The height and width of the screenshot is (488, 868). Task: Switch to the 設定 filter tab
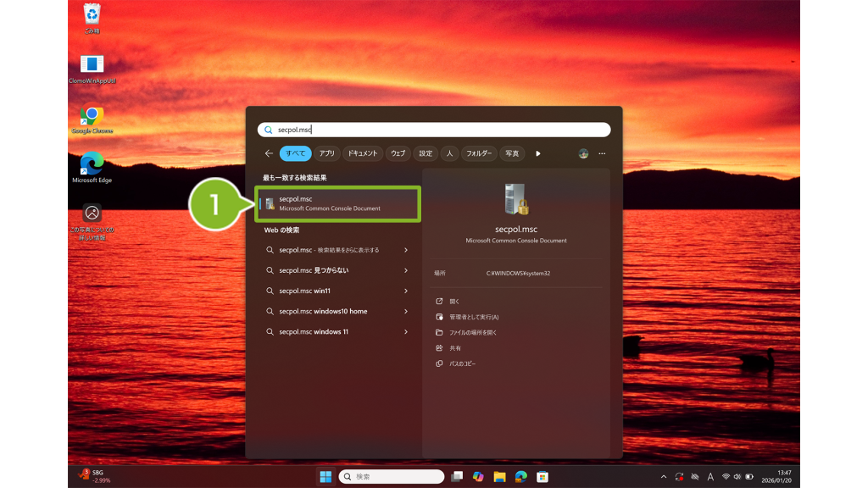[426, 153]
